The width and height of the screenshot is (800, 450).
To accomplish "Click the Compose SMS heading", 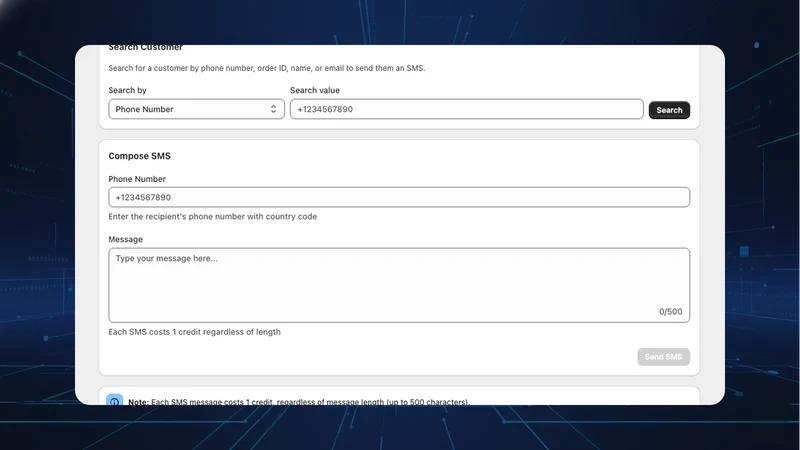I will pos(139,156).
